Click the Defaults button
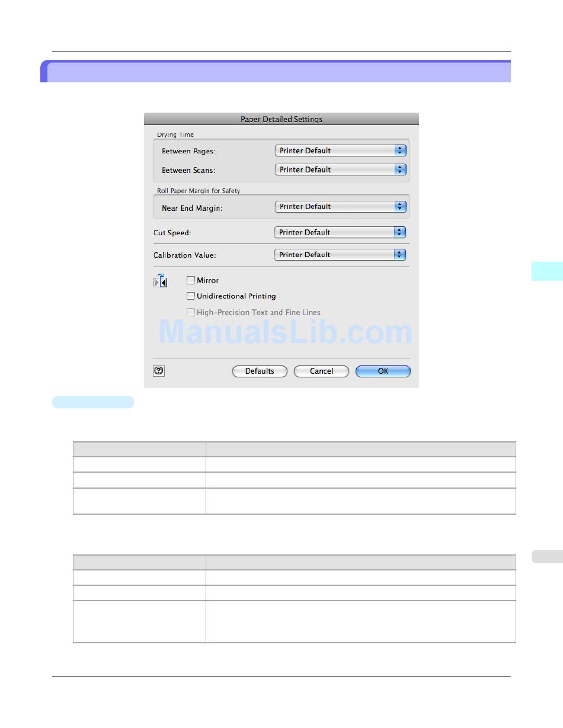Screen dimensions: 563x728 pyautogui.click(x=260, y=371)
